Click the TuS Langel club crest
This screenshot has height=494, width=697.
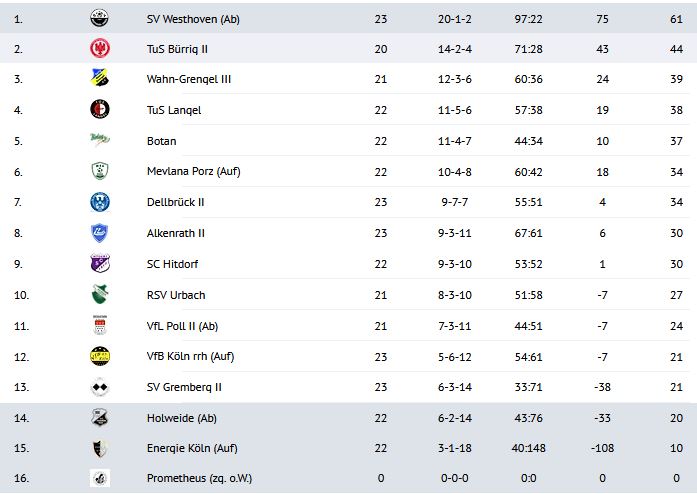tap(100, 109)
